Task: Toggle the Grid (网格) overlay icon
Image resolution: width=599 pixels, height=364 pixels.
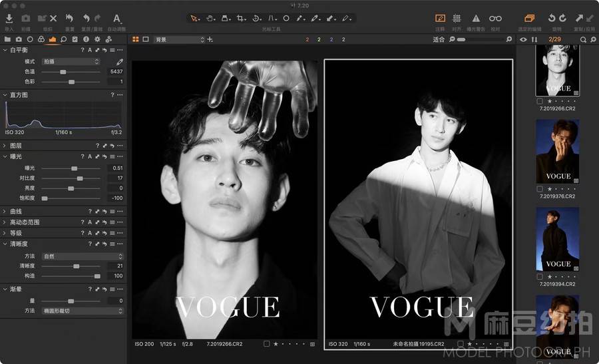Action: [x=457, y=18]
